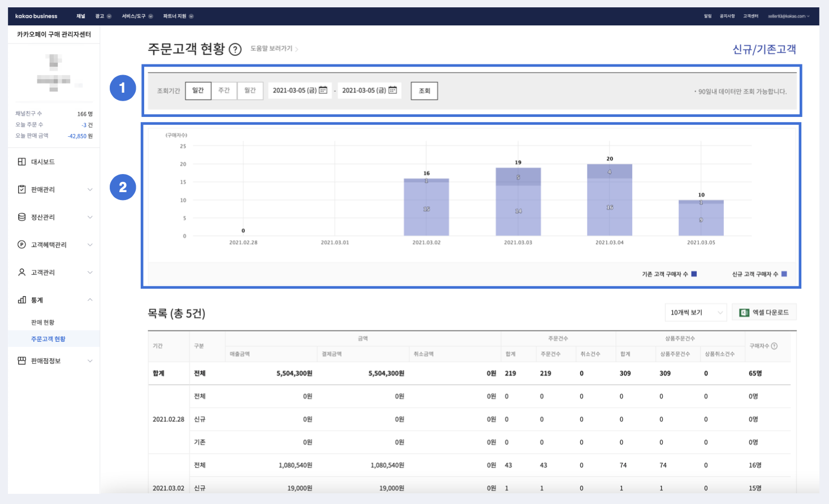Click the 65명 total buyers cell

755,373
